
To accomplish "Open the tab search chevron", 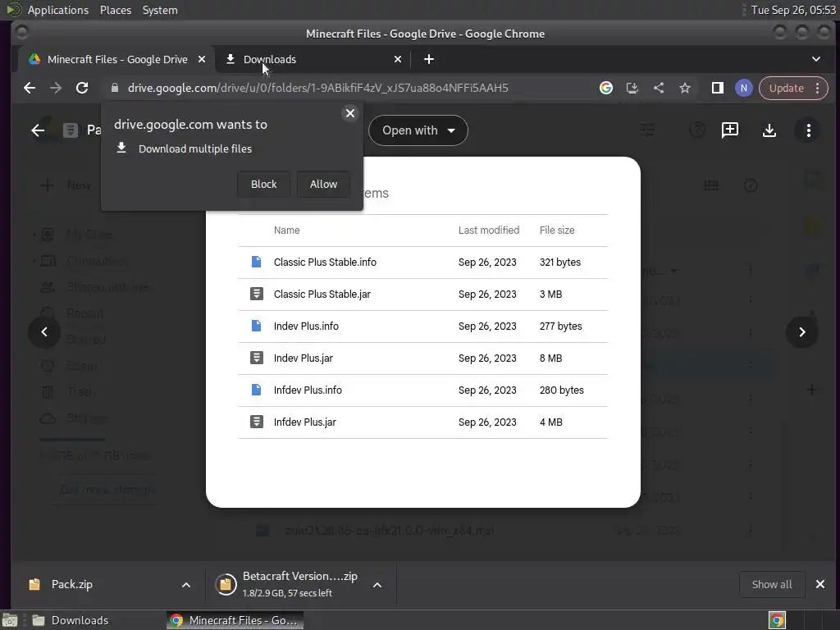I will click(x=816, y=59).
